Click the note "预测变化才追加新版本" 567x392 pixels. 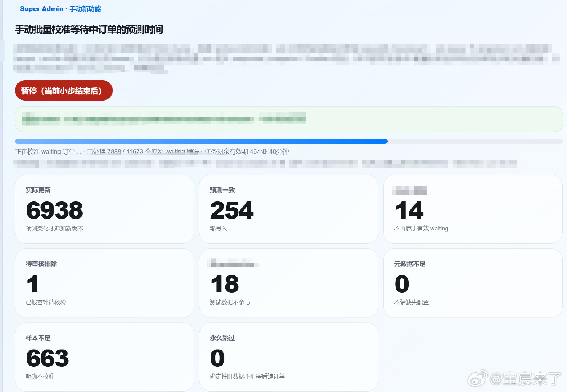click(54, 229)
